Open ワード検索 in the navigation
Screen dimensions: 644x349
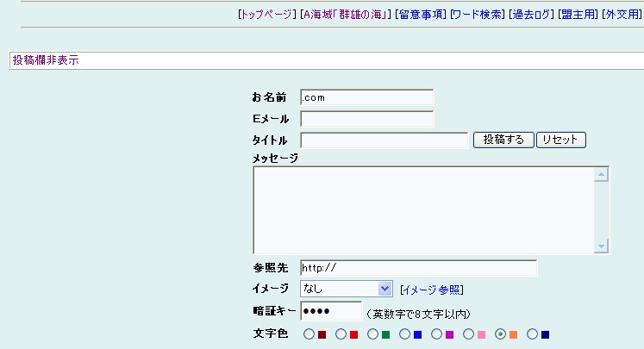476,15
